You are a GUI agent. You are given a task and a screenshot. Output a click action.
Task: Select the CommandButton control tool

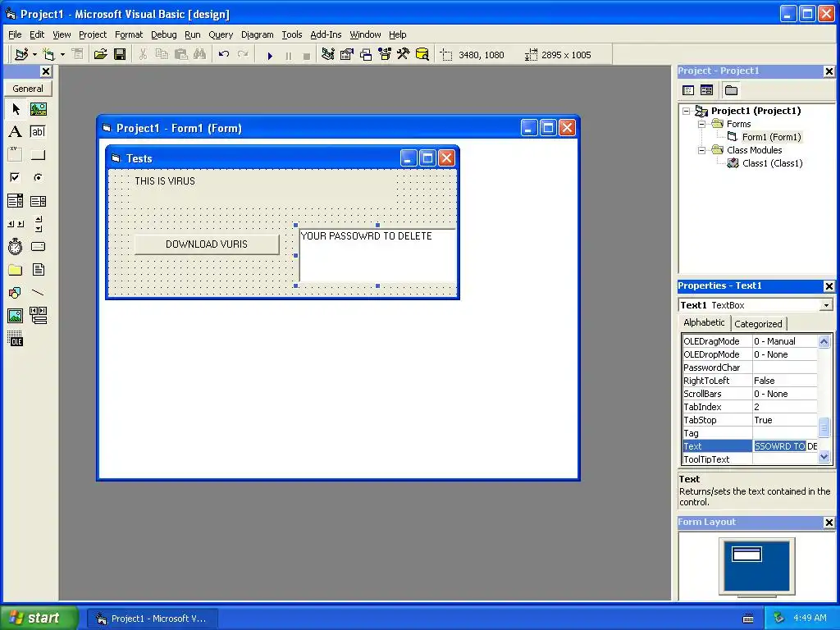38,155
